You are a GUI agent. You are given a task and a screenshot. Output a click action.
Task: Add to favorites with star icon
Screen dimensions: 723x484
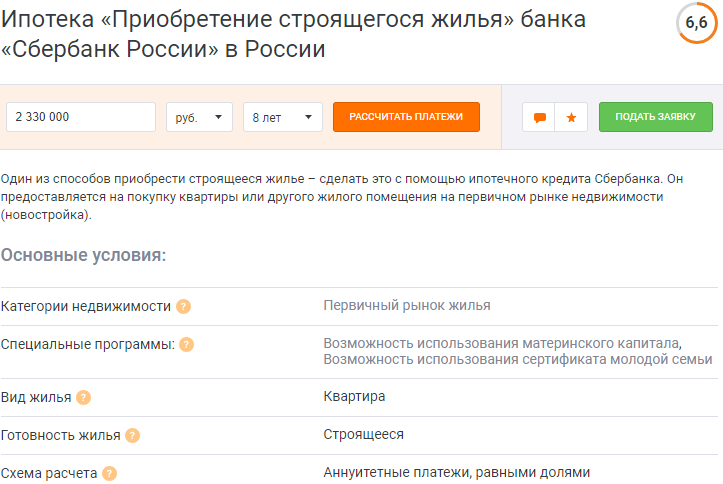(x=571, y=117)
